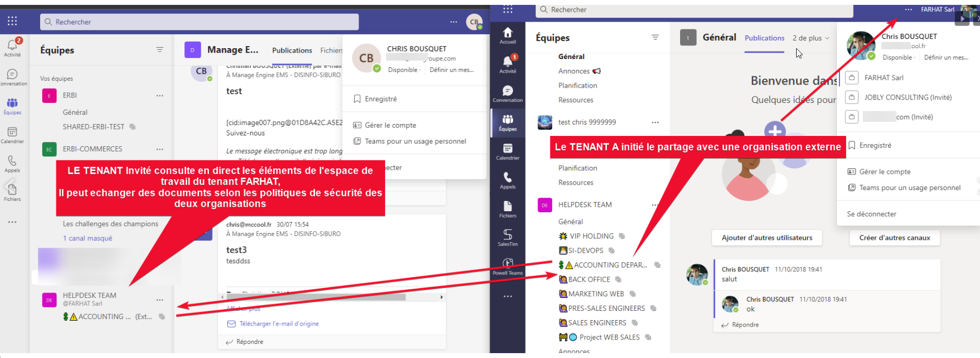The width and height of the screenshot is (980, 358).
Task: Expand the '2 de plus' tabs dropdown
Action: coord(810,38)
